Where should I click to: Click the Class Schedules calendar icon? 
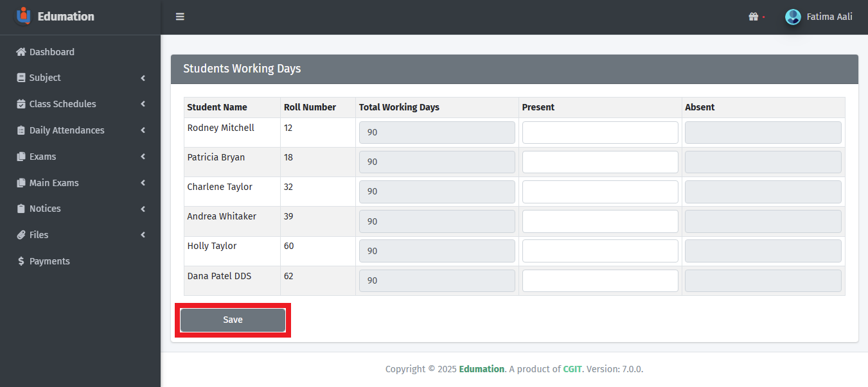(21, 104)
